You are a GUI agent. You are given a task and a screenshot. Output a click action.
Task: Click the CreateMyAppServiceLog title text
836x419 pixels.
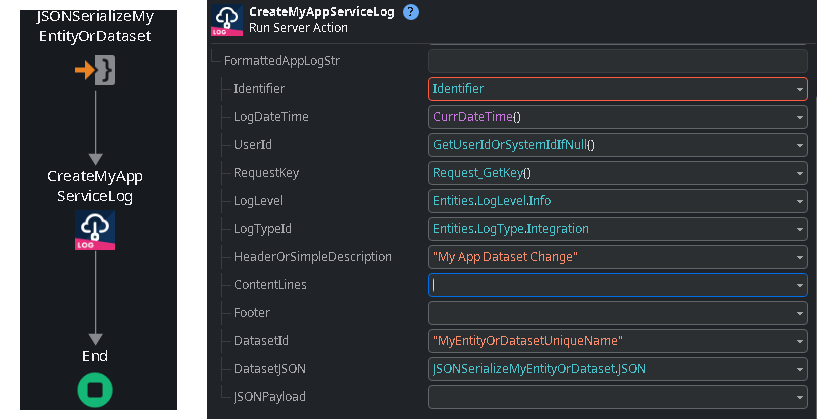(x=321, y=12)
